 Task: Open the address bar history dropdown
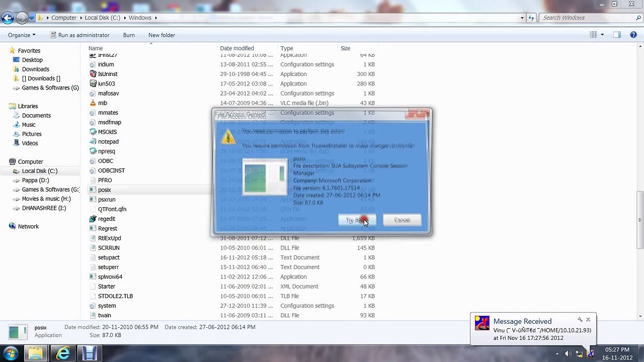tap(523, 18)
